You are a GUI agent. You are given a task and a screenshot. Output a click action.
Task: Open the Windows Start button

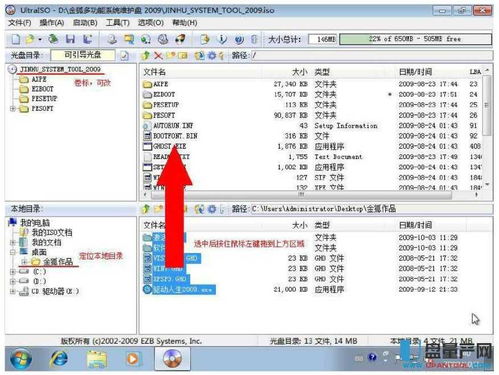click(x=21, y=359)
